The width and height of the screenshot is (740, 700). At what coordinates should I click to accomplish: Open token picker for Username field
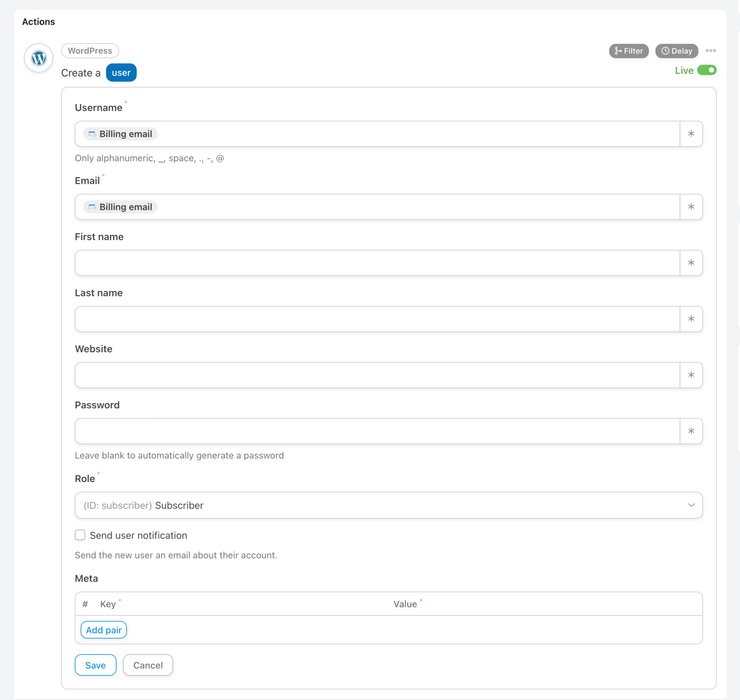691,134
